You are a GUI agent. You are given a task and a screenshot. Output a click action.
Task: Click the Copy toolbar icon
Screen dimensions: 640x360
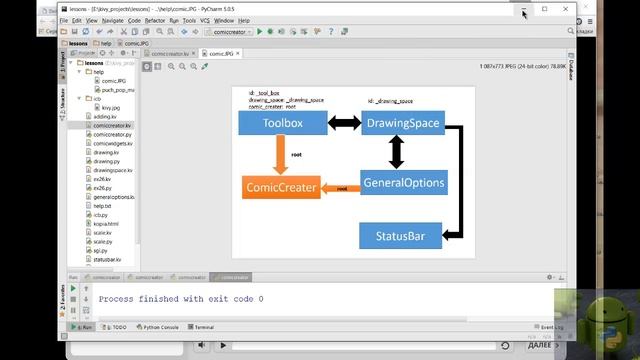click(135, 31)
